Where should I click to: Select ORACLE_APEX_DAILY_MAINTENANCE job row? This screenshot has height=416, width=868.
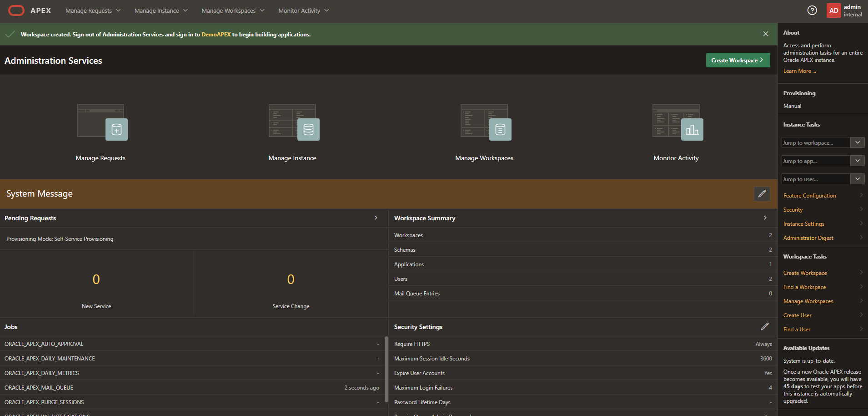192,358
